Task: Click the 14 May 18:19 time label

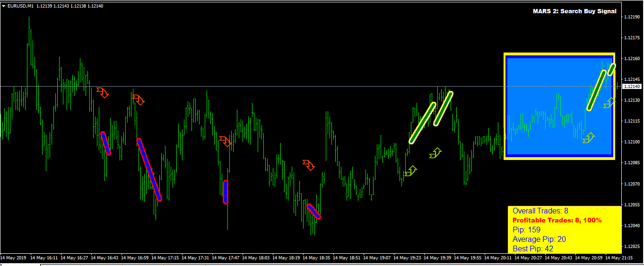Action: pos(286,258)
